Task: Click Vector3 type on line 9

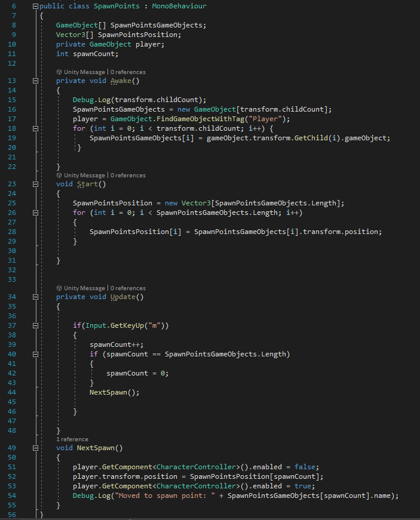Action: [70, 35]
